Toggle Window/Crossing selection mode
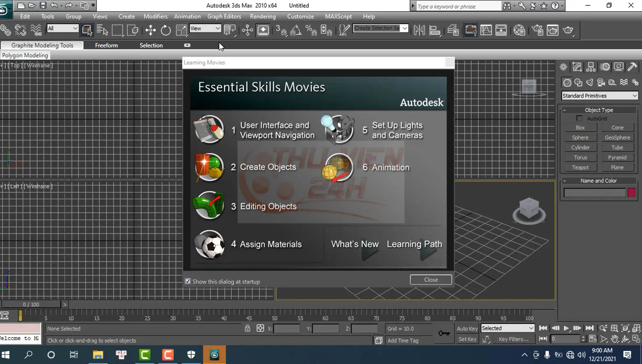This screenshot has height=364, width=642. click(133, 30)
